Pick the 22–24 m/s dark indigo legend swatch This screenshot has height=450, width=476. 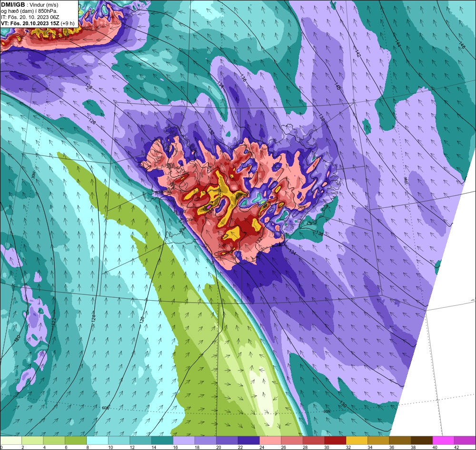click(248, 440)
